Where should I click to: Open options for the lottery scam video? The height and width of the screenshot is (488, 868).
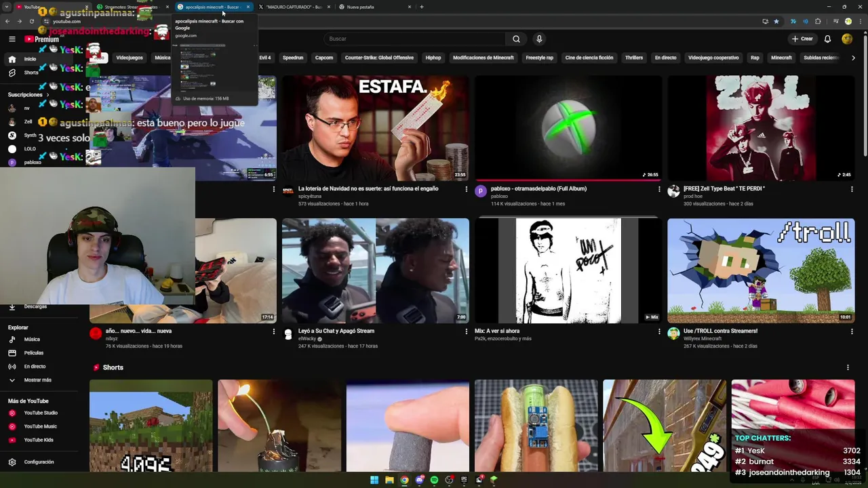point(466,189)
